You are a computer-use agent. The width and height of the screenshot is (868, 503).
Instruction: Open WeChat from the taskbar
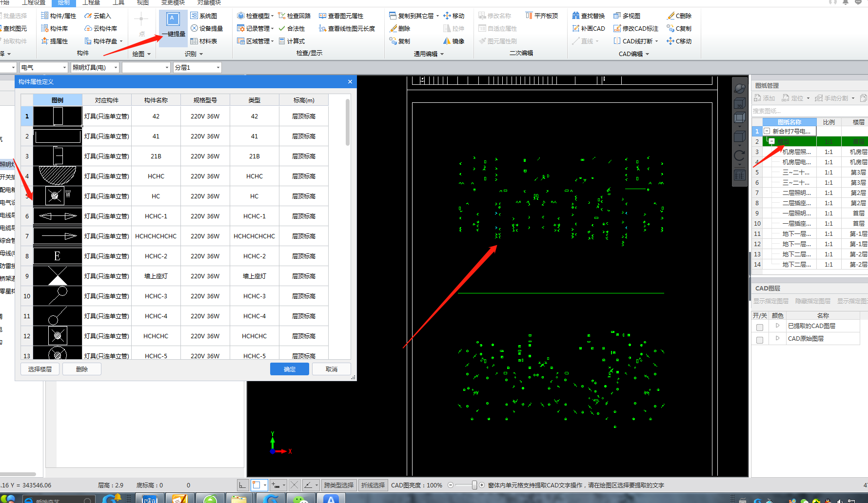pos(301,498)
